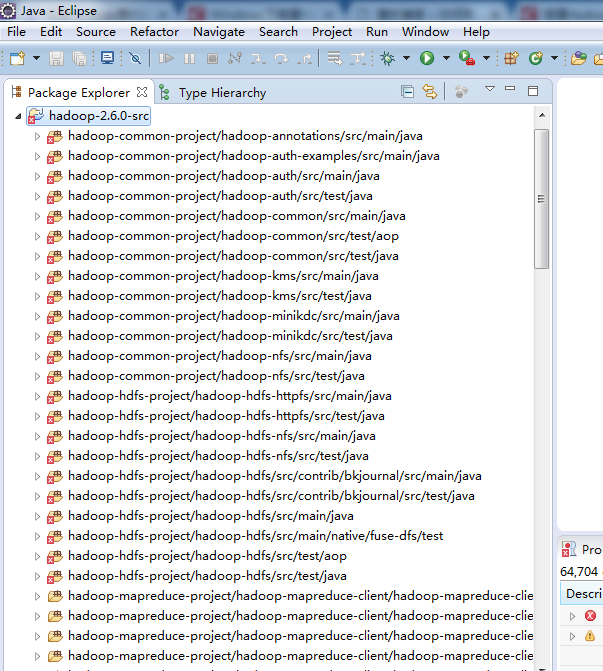603x671 pixels.
Task: Click the Disconnect debug icon
Action: click(x=235, y=58)
